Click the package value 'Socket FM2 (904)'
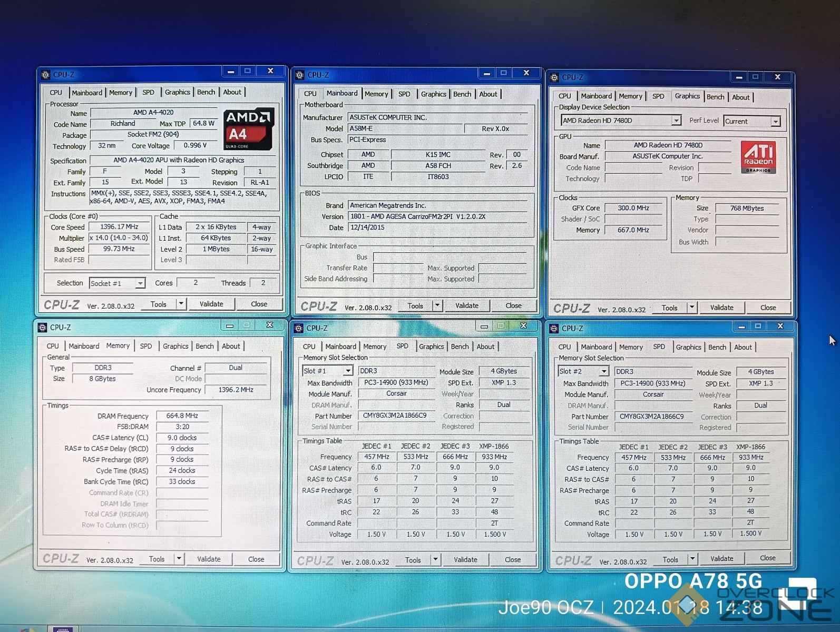Screen dimensions: 840x632 [153, 135]
